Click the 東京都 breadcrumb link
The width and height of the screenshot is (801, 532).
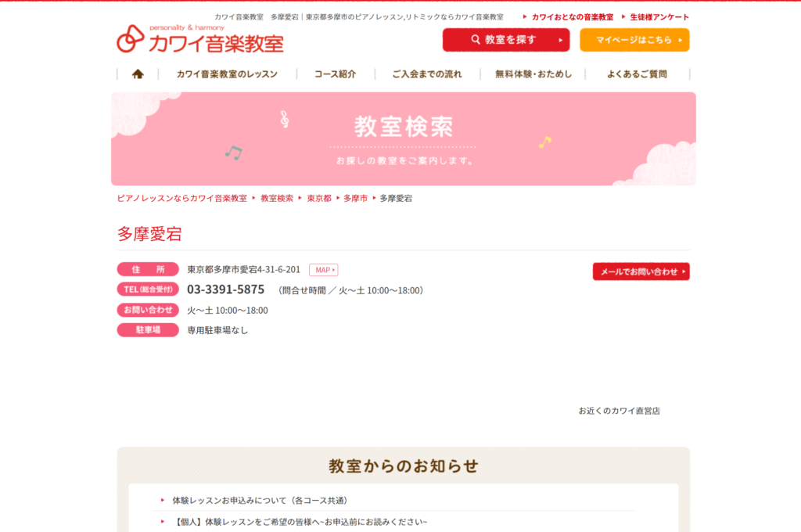319,198
